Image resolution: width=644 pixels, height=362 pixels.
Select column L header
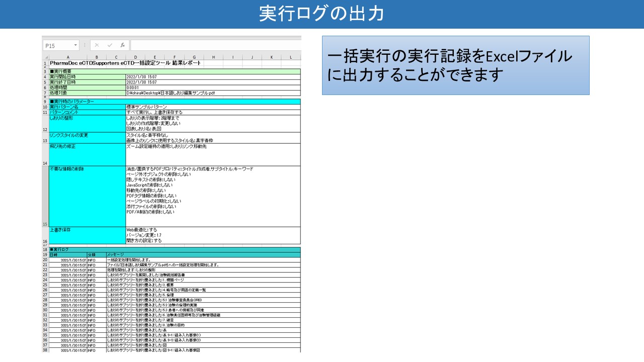coord(290,57)
